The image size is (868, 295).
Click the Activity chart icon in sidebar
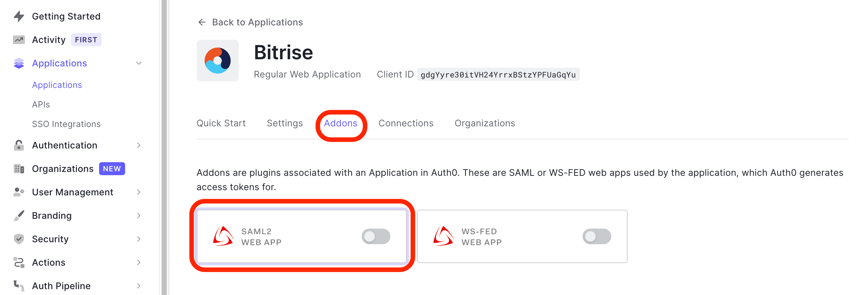tap(19, 40)
